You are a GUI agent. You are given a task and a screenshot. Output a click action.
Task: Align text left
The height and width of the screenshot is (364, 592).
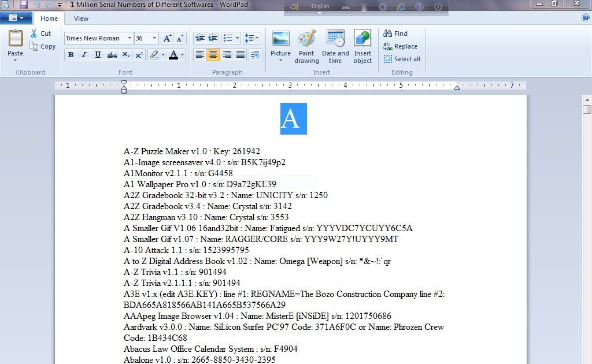click(199, 55)
